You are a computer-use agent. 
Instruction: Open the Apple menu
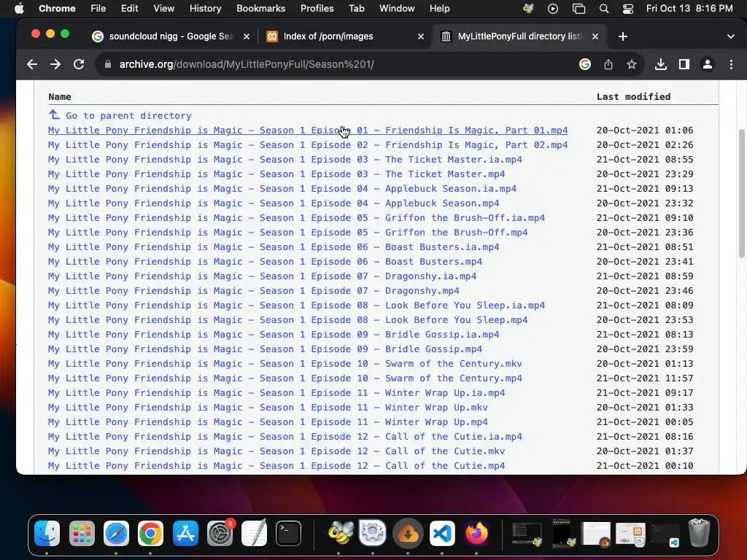(19, 8)
